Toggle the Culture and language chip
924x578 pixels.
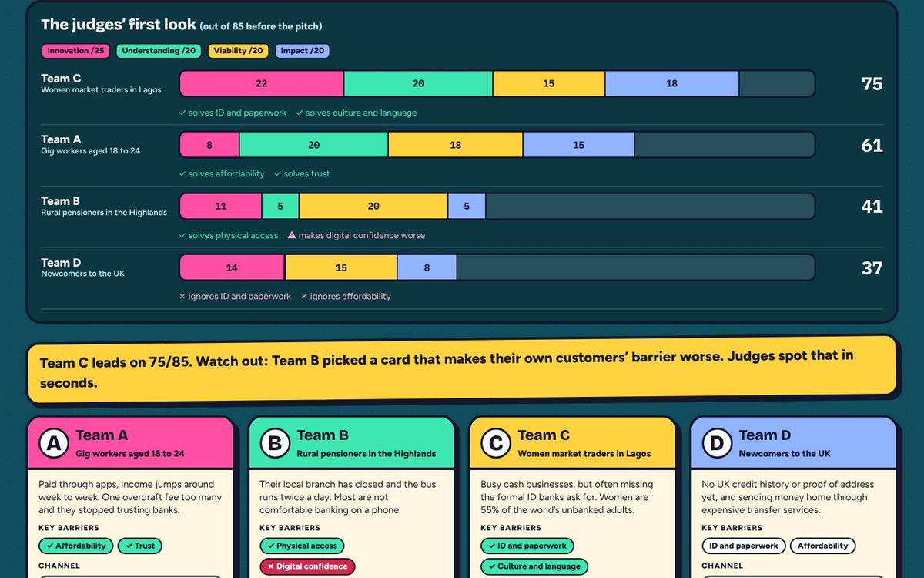tap(534, 566)
